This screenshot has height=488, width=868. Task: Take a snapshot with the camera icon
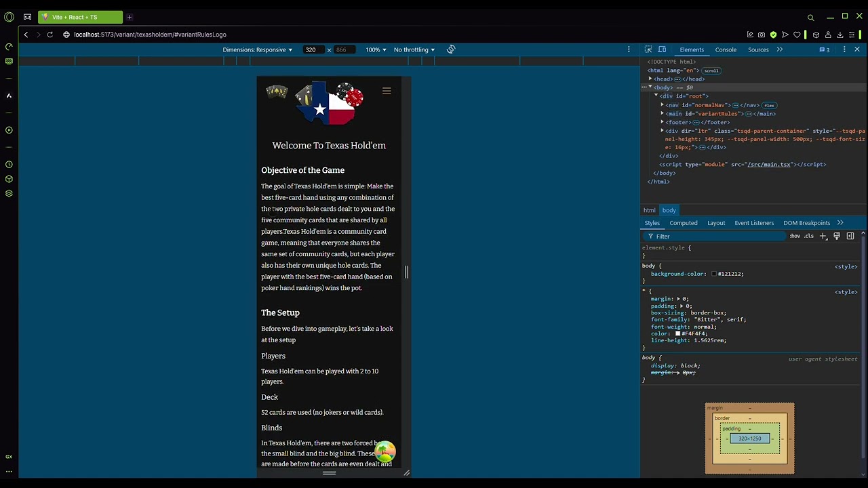tap(762, 35)
